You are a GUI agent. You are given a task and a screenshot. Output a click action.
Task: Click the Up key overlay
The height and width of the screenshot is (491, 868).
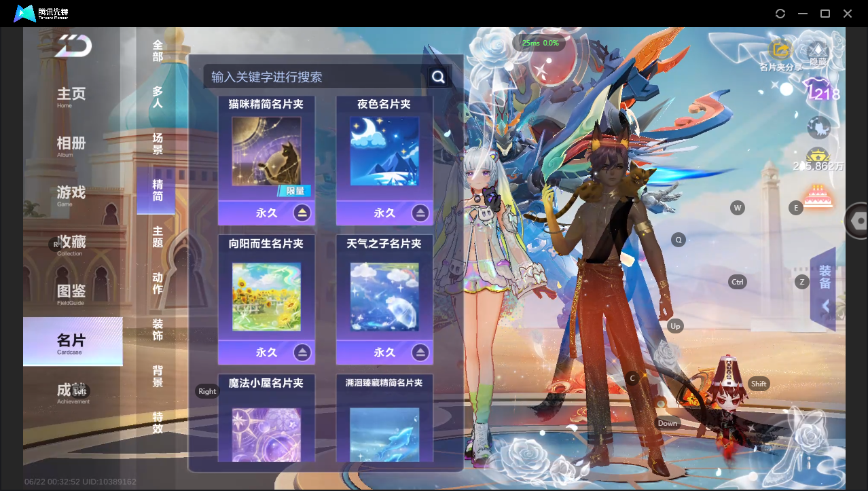(x=675, y=326)
